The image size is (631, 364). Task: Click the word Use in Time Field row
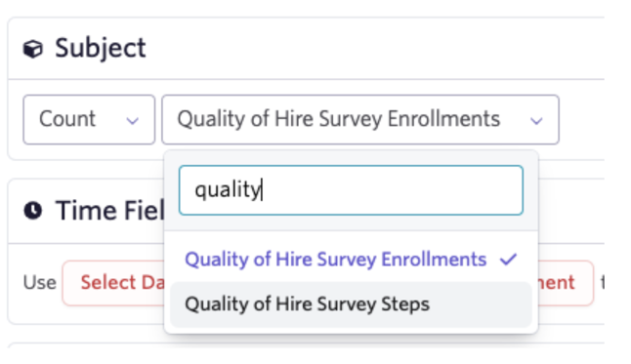39,283
